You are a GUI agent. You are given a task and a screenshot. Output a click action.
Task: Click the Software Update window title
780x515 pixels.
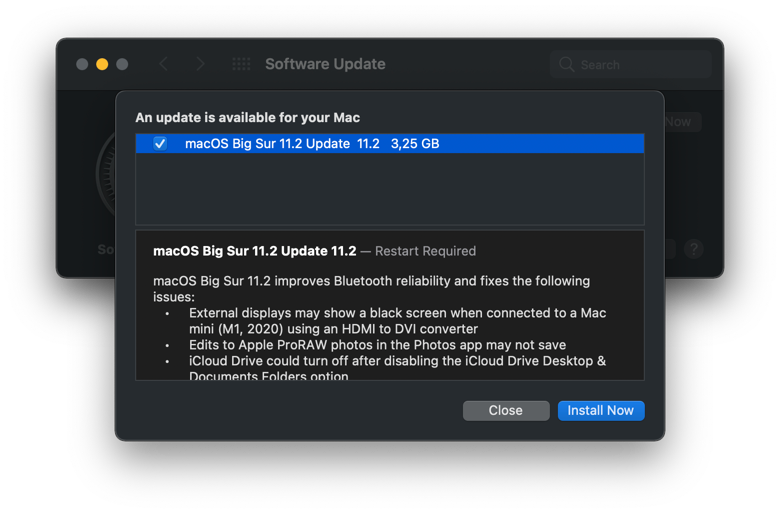325,64
